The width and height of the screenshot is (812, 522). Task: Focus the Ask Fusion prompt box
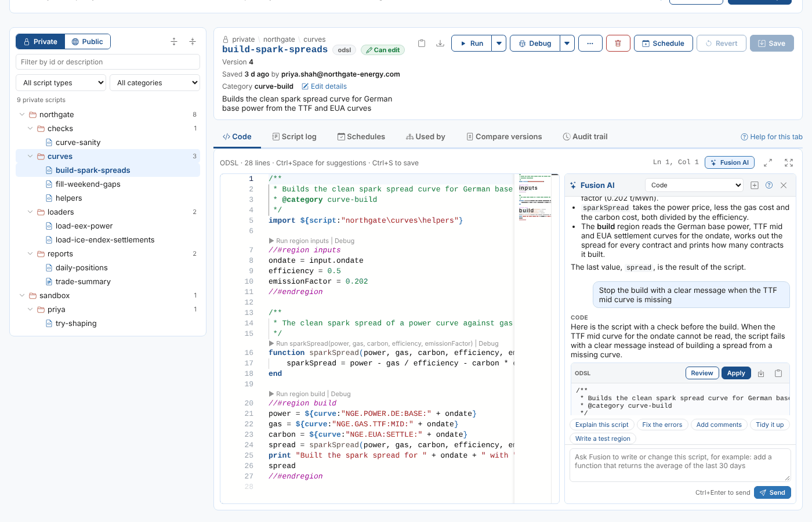coord(680,465)
